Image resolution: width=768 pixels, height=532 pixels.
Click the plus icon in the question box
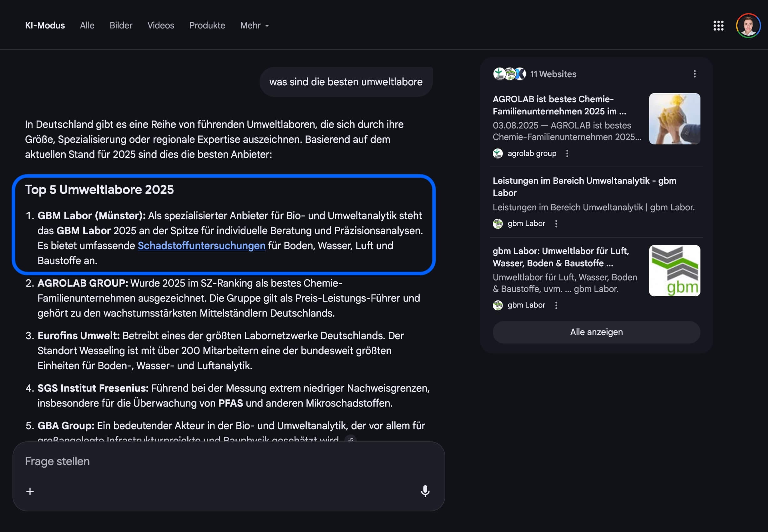(x=30, y=491)
